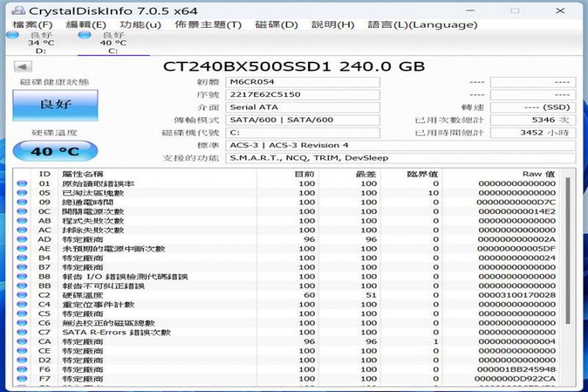This screenshot has width=588, height=392.
Task: Open the 語言(L)(Language) menu
Action: point(422,25)
